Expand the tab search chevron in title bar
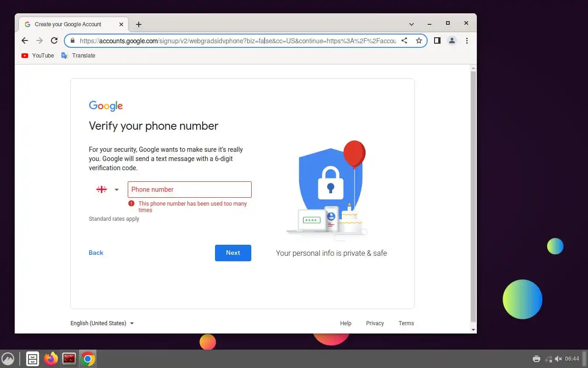Viewport: 588px width, 368px height. (x=412, y=24)
